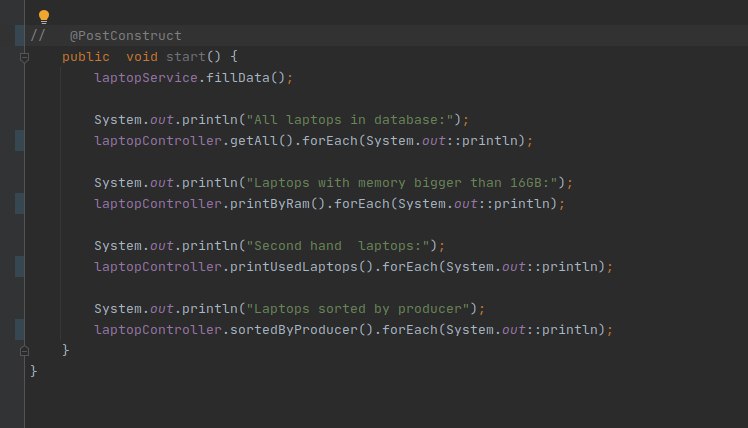748x428 pixels.
Task: Click the changed-line gutter marker beside @PostConstruct line
Action: (20, 36)
